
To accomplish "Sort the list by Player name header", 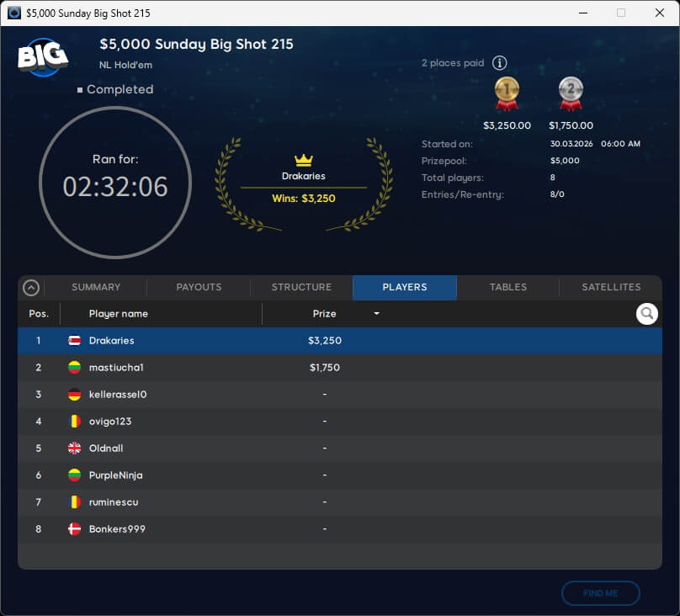I will 119,314.
